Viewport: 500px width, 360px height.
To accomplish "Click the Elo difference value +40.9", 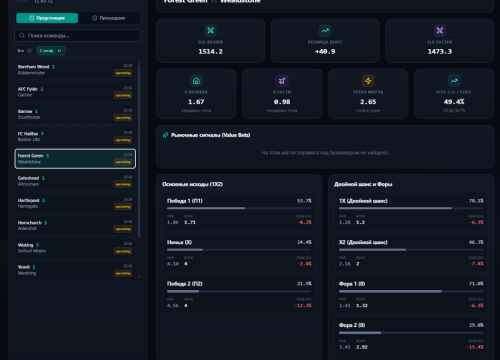I will pos(325,52).
